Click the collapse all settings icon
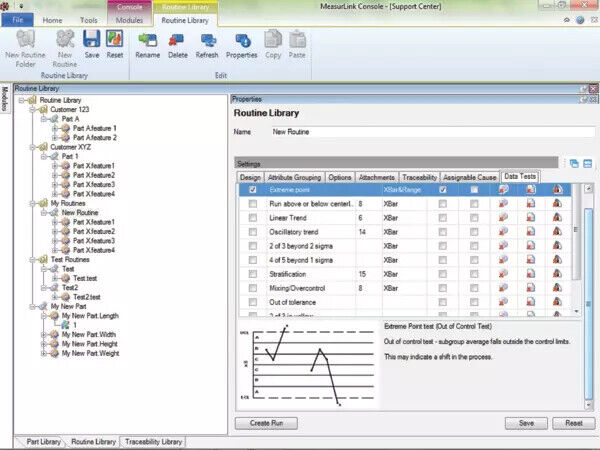Image resolution: width=600 pixels, height=450 pixels. [588, 164]
